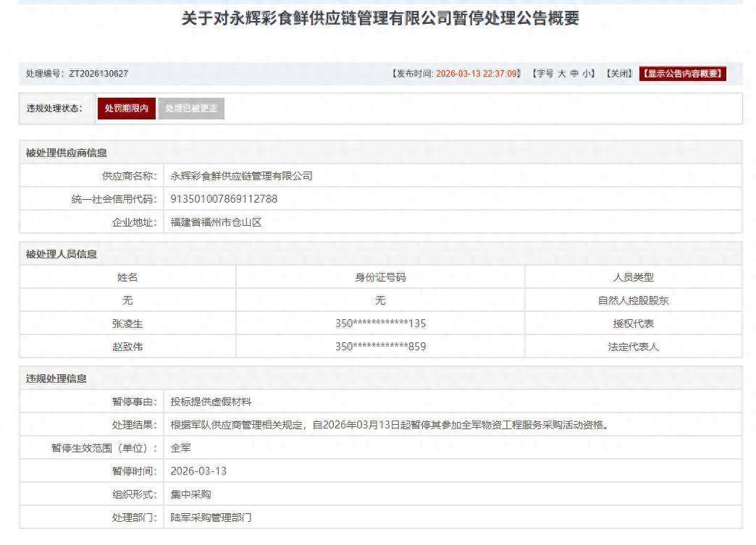Click the 显示公告内容概要 button
Viewport: 756px width, 545px height.
point(682,74)
